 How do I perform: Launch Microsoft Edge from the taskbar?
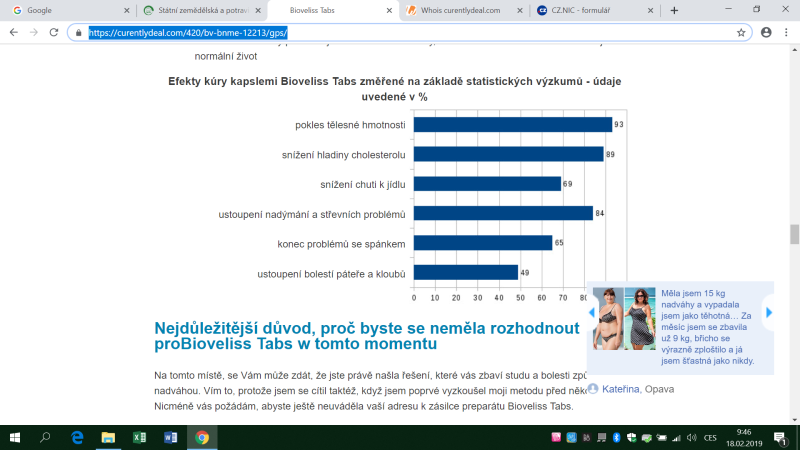tap(77, 437)
